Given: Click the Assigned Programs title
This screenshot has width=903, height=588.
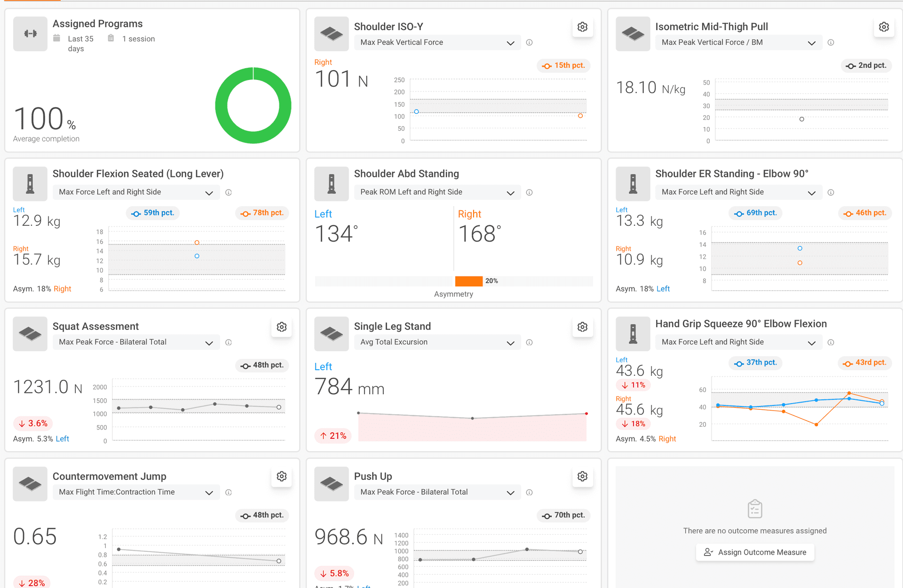Looking at the screenshot, I should coord(97,24).
